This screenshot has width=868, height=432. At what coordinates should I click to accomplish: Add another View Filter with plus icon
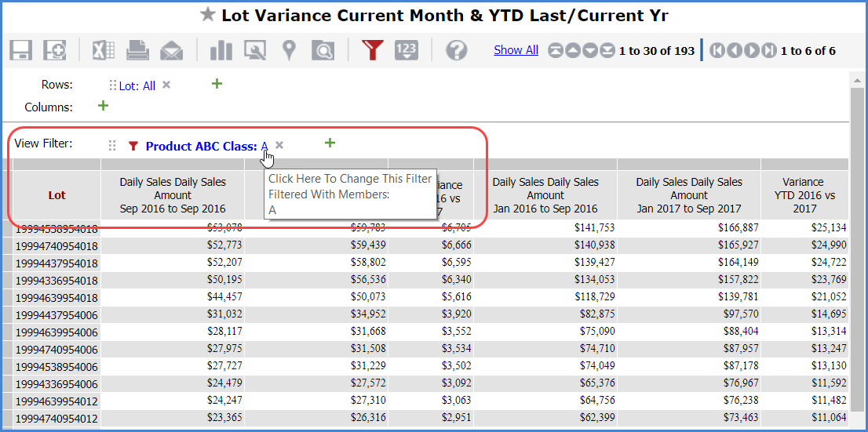click(x=330, y=143)
